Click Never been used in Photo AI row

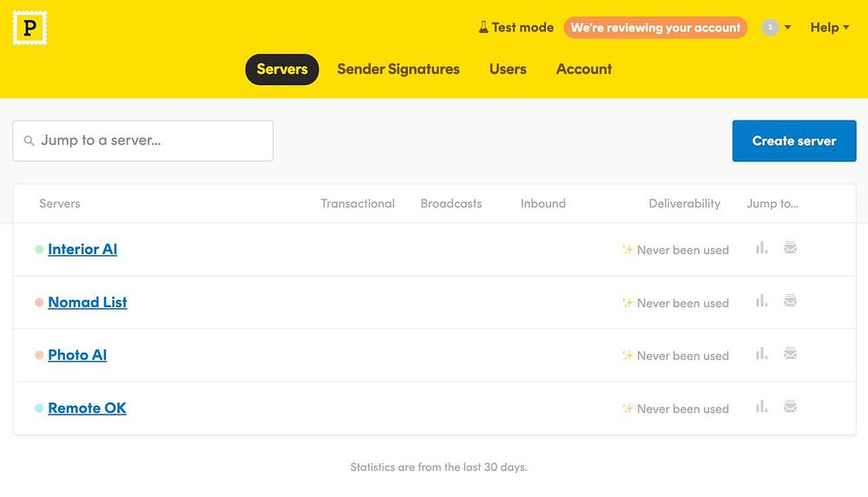[x=682, y=356]
